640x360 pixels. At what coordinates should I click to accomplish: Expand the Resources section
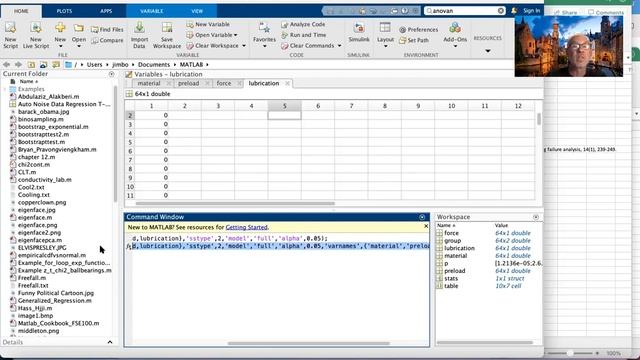(488, 51)
